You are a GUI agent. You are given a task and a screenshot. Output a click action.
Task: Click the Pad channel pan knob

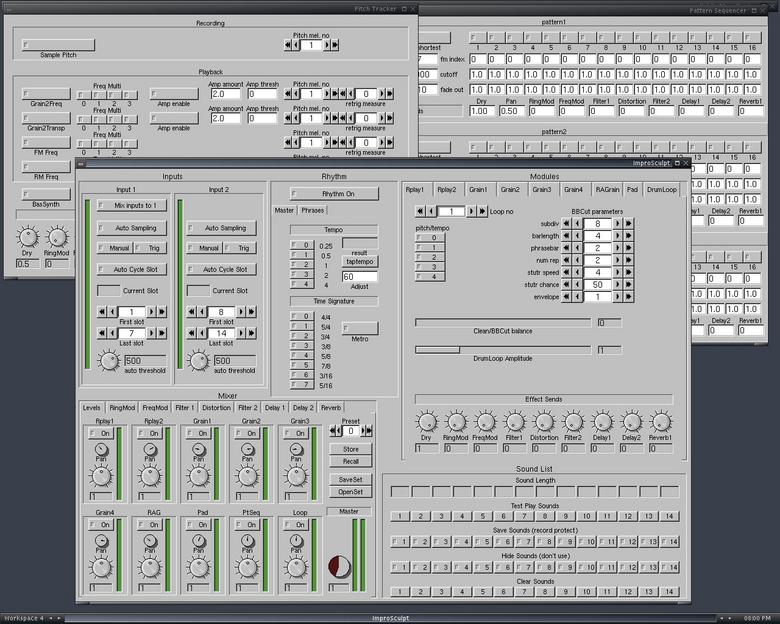pos(198,541)
